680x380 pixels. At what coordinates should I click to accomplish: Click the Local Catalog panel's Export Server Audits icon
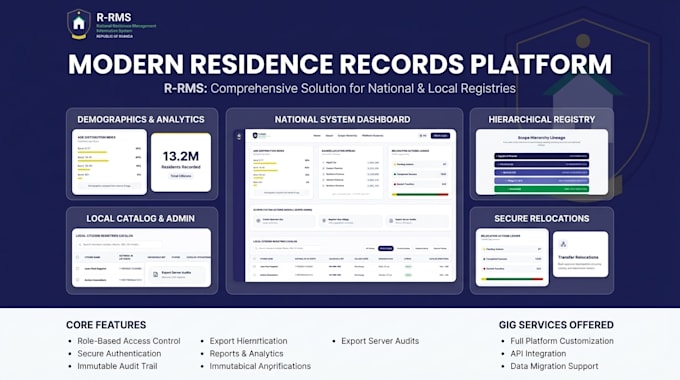click(155, 274)
